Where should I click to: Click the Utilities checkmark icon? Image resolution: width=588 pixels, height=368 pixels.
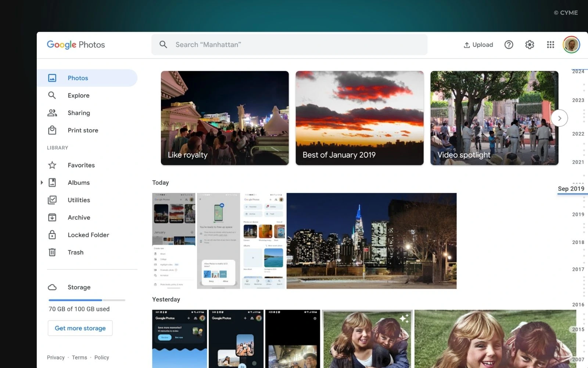52,200
